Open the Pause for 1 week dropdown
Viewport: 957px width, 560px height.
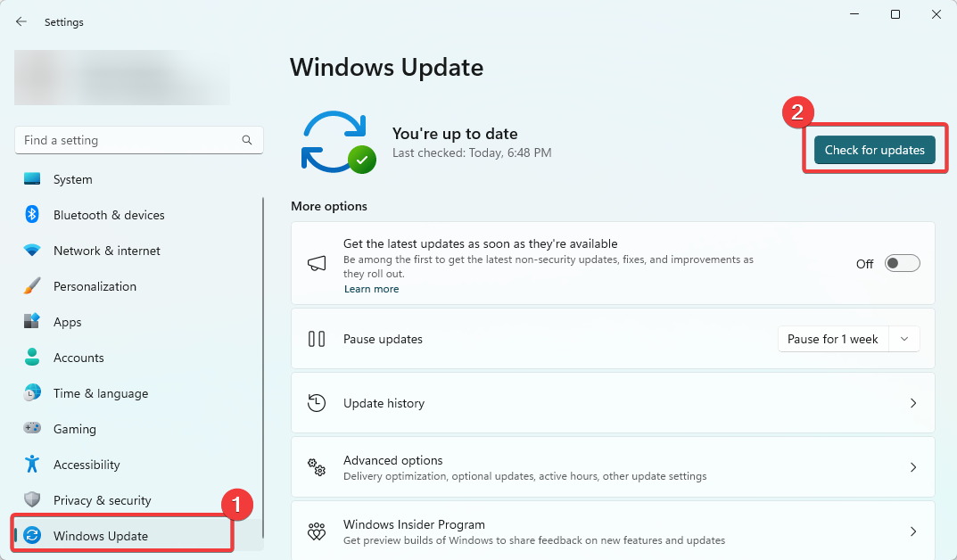coord(847,339)
